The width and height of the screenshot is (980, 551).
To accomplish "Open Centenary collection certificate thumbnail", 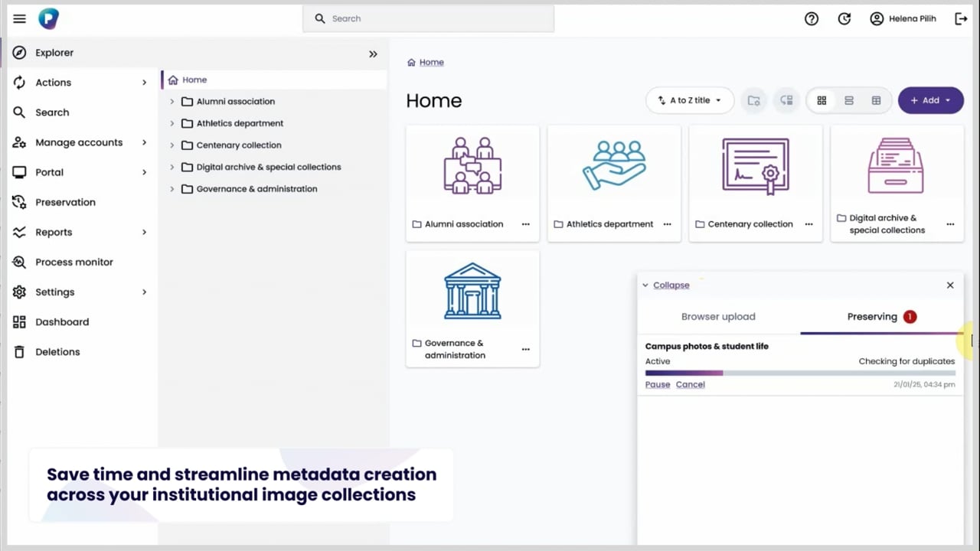I will click(x=756, y=165).
